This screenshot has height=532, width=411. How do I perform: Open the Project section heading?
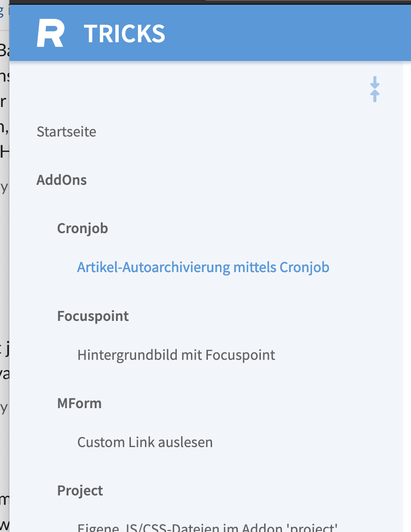[80, 490]
